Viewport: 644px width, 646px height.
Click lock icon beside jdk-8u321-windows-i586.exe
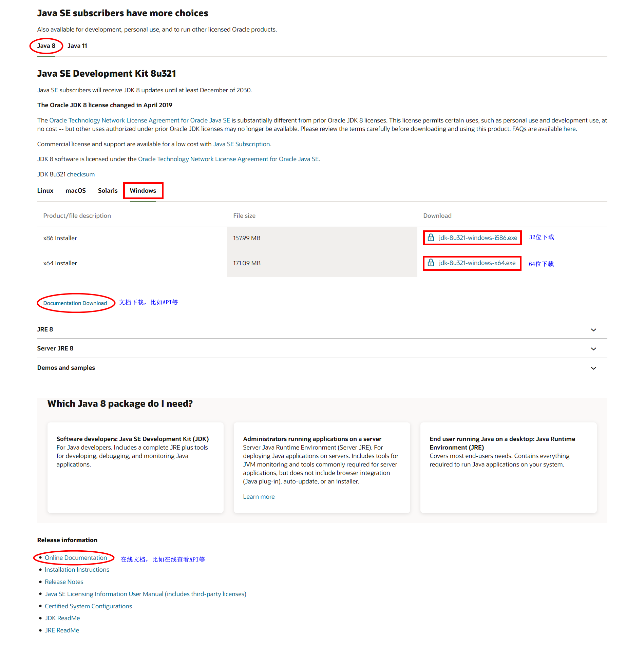431,237
